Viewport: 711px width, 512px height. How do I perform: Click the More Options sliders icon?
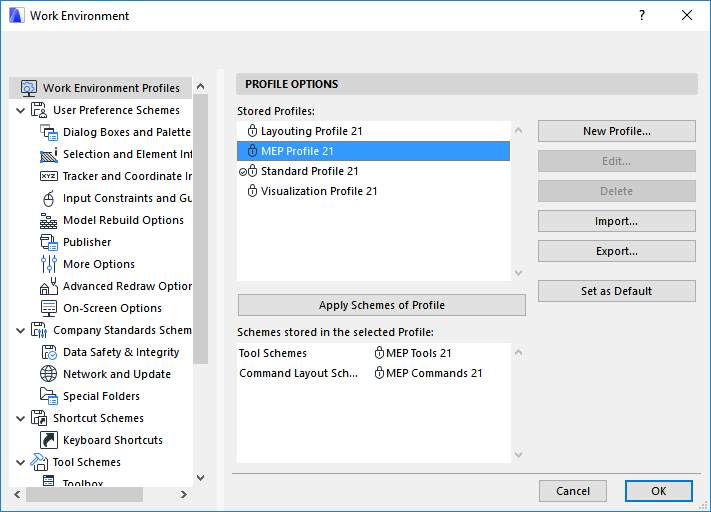(49, 264)
